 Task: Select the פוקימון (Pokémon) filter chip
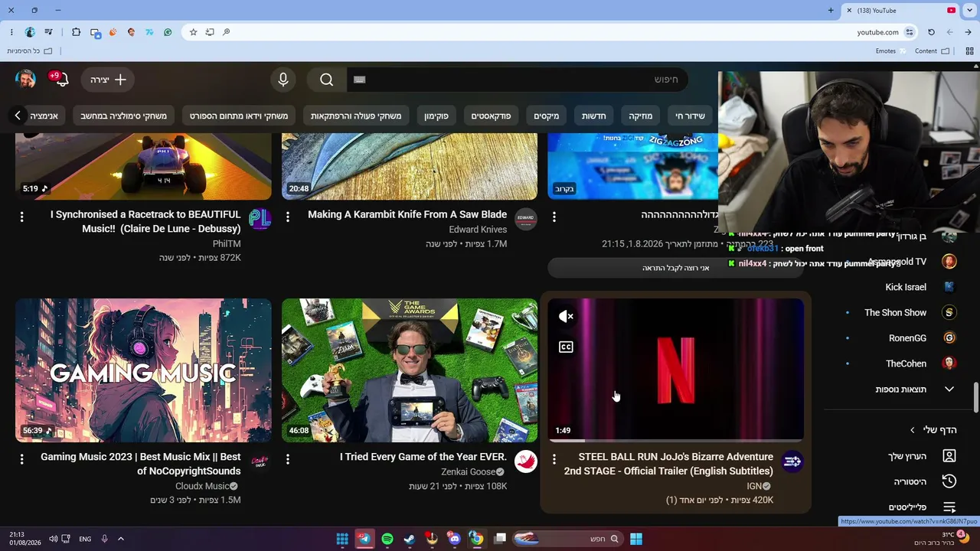[x=436, y=116]
